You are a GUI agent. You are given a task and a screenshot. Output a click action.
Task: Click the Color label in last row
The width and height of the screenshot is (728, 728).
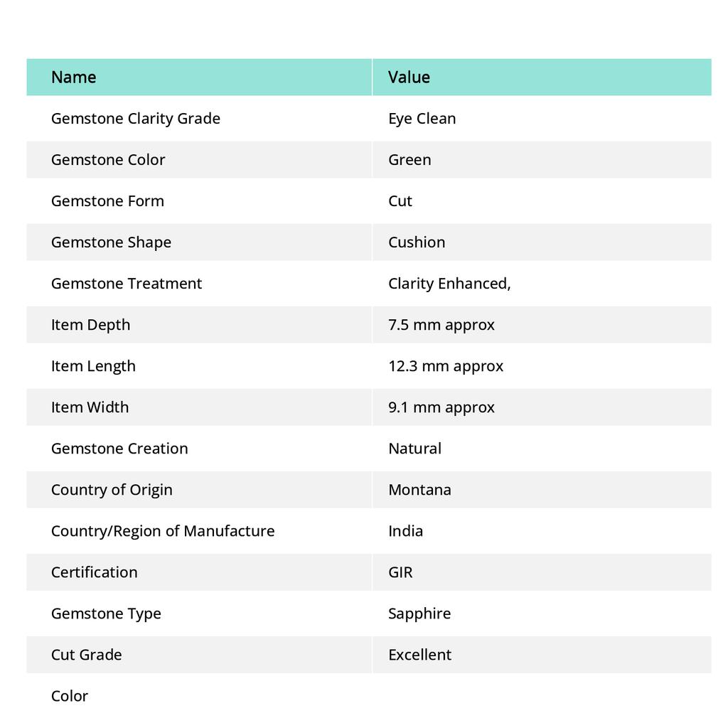tap(70, 696)
